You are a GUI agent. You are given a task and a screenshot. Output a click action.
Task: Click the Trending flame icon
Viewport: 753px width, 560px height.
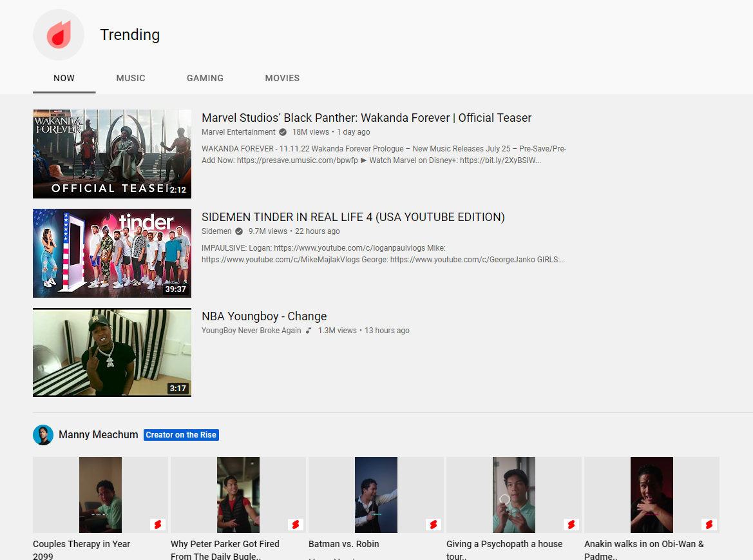[x=59, y=35]
